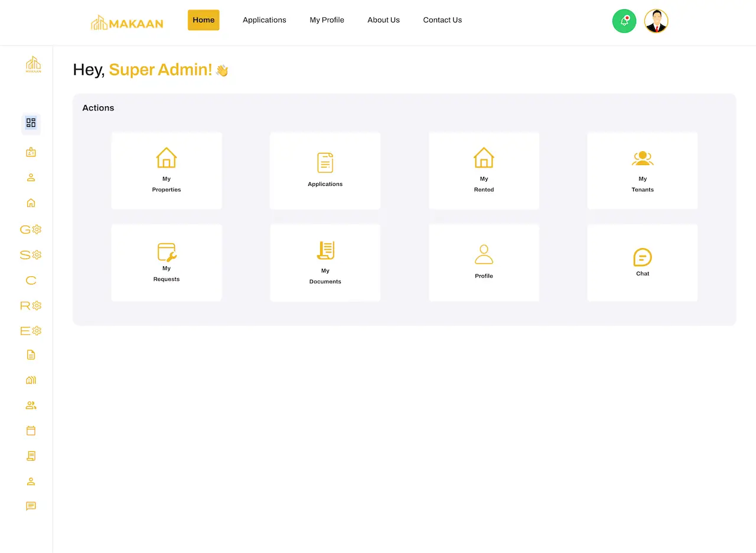Open the G settings gear sidebar item
Image resolution: width=756 pixels, height=553 pixels.
(31, 230)
